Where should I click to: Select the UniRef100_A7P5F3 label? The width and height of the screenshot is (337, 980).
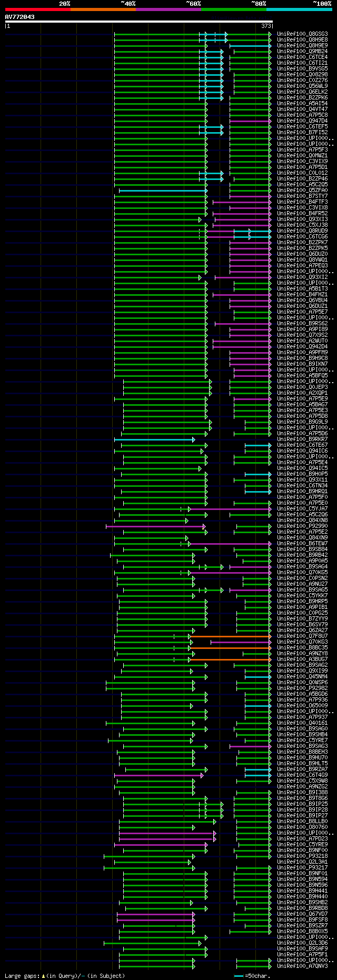click(302, 150)
